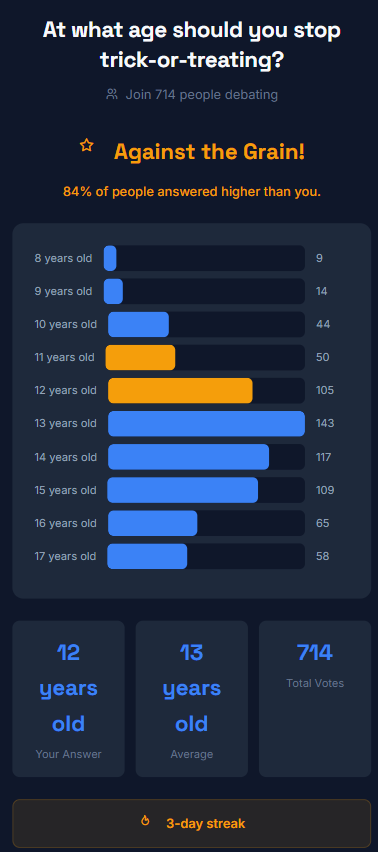Screen dimensions: 378x852
Task: Click the Average 13 years old card
Action: [192, 699]
